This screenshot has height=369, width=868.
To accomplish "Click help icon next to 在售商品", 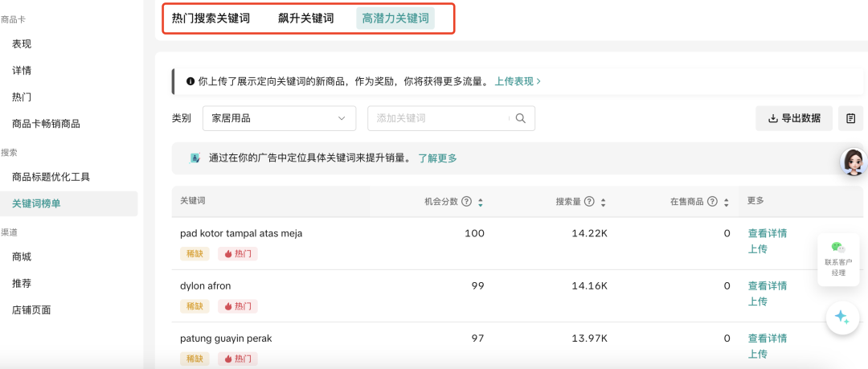I will [x=711, y=202].
